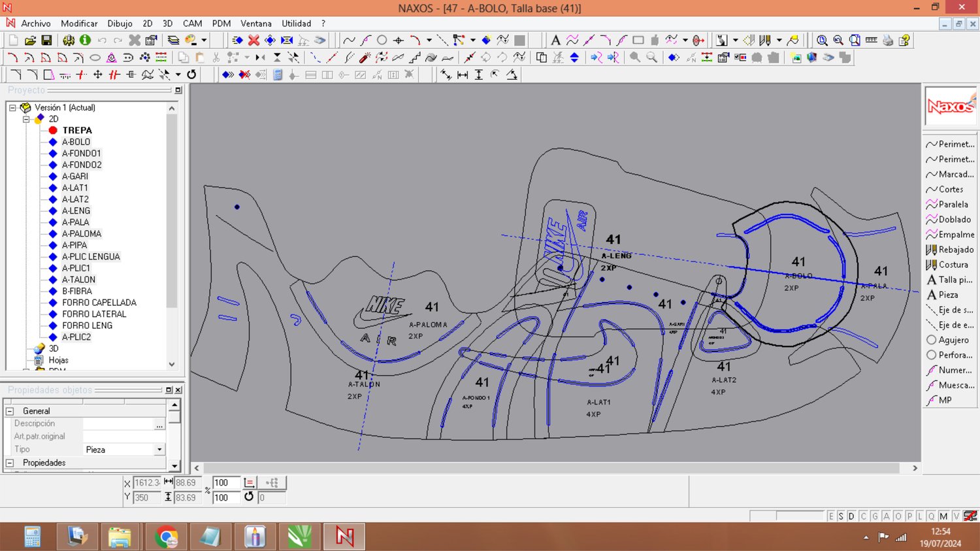Click the crosshair point tool icon
Screen dimensions: 980x551
point(399,41)
